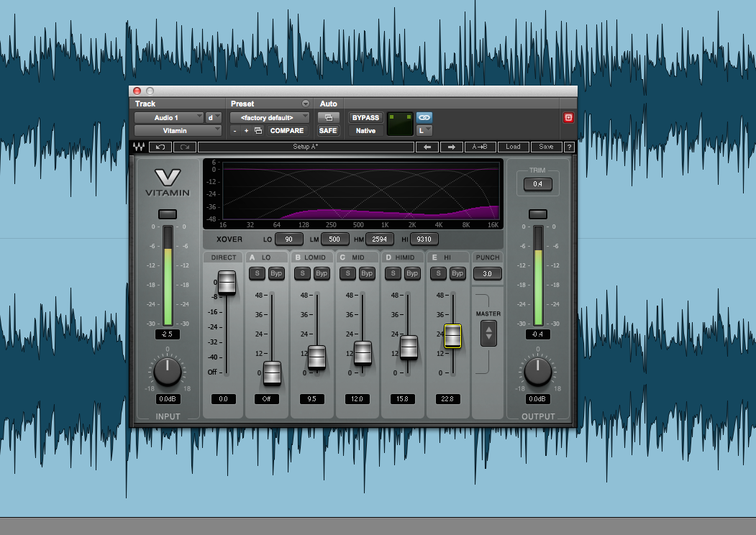This screenshot has width=756, height=535.
Task: Bypass the LO band (A)
Action: pyautogui.click(x=276, y=273)
